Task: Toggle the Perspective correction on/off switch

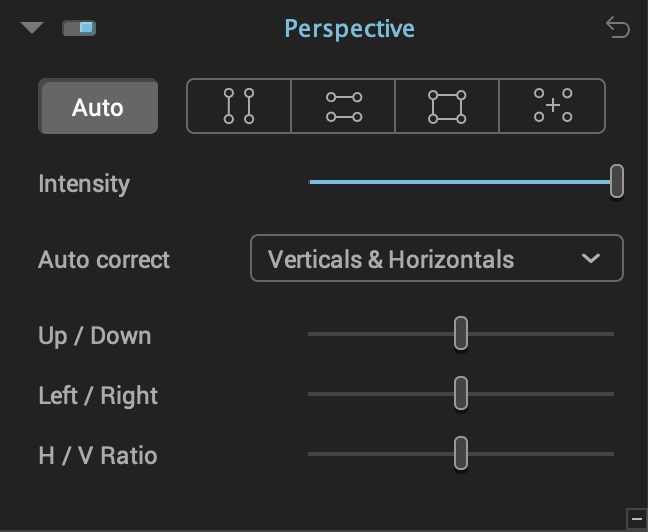Action: pos(79,28)
